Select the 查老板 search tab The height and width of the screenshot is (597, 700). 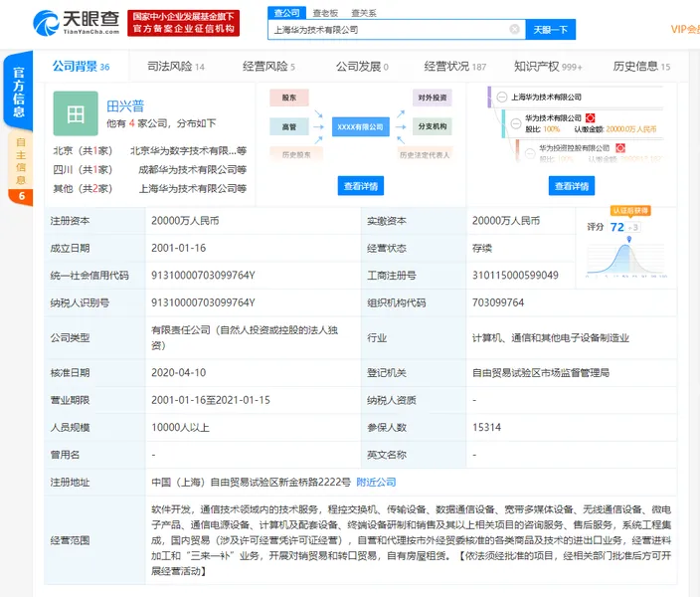coord(325,13)
